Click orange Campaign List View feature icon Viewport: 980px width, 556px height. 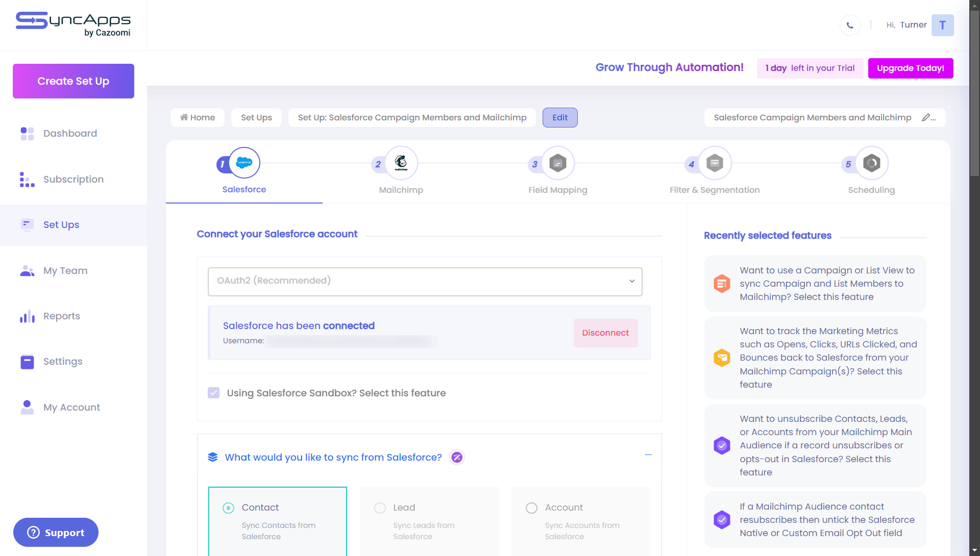point(722,284)
